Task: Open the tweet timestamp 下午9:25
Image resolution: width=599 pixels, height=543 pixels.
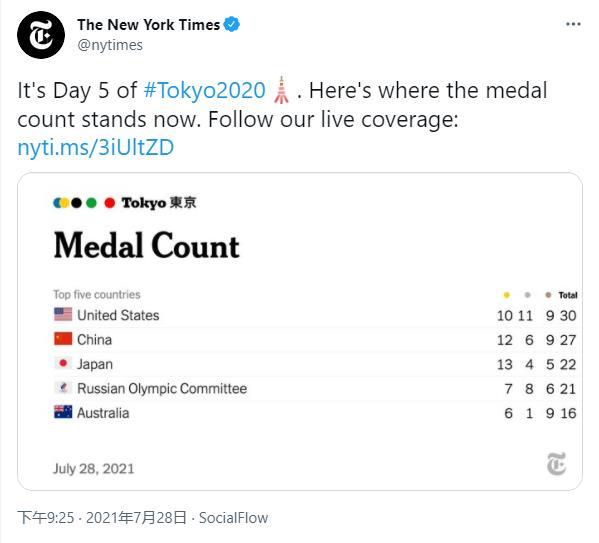Action: (x=46, y=518)
